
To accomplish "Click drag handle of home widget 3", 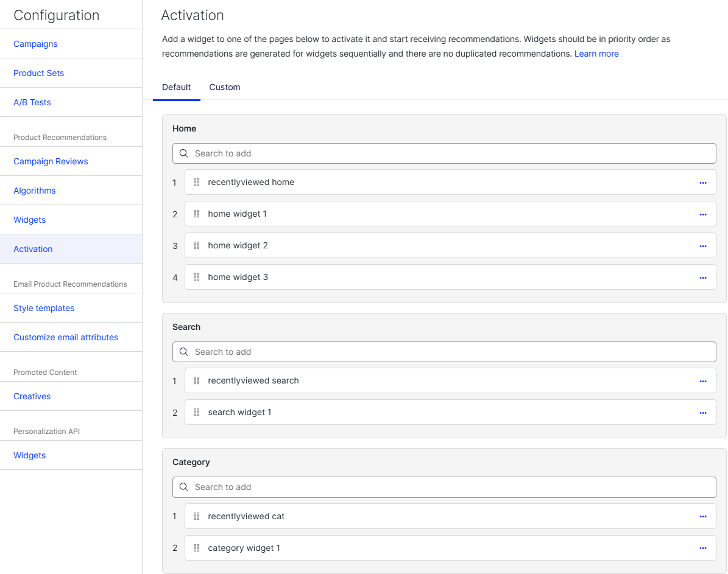I will tap(197, 277).
